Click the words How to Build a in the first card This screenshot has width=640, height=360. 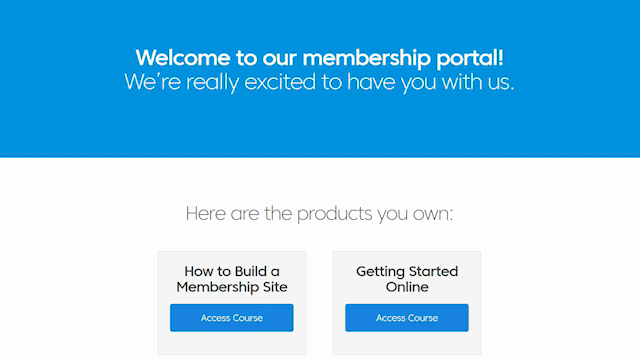pyautogui.click(x=231, y=271)
